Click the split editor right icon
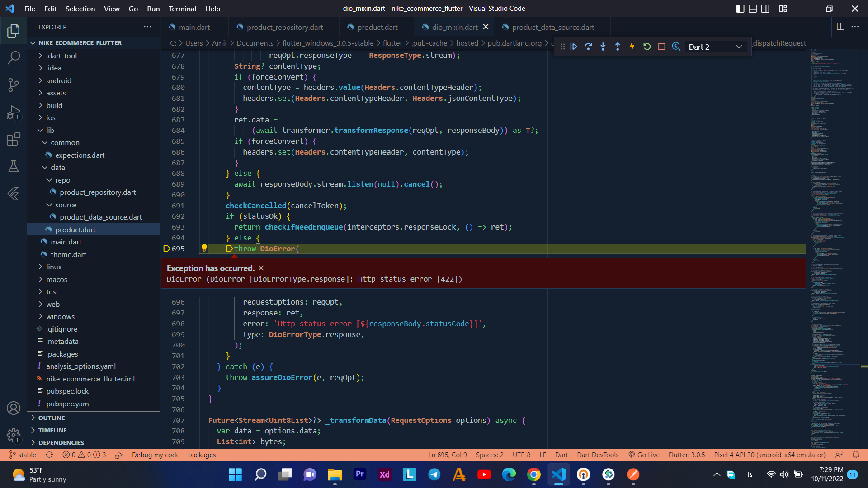The height and width of the screenshot is (488, 868). (840, 27)
